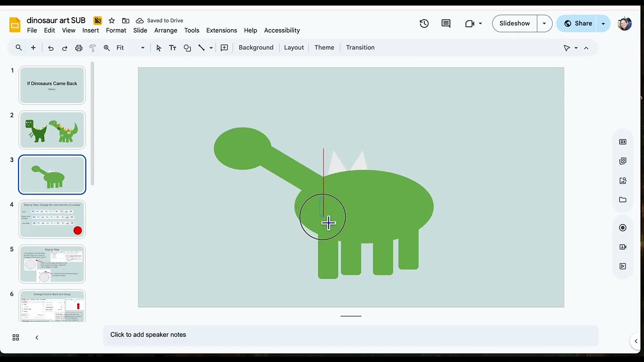Image resolution: width=644 pixels, height=362 pixels.
Task: Open the Theme panel
Action: click(324, 47)
